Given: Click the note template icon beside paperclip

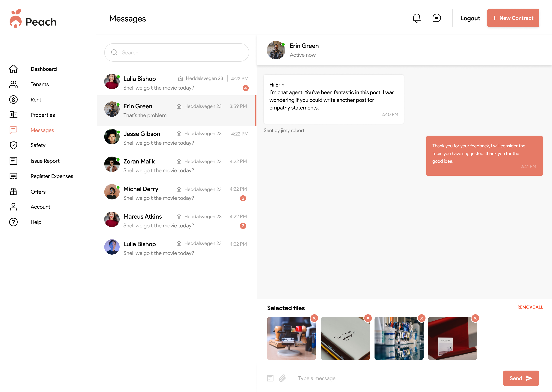Looking at the screenshot, I should (x=270, y=378).
